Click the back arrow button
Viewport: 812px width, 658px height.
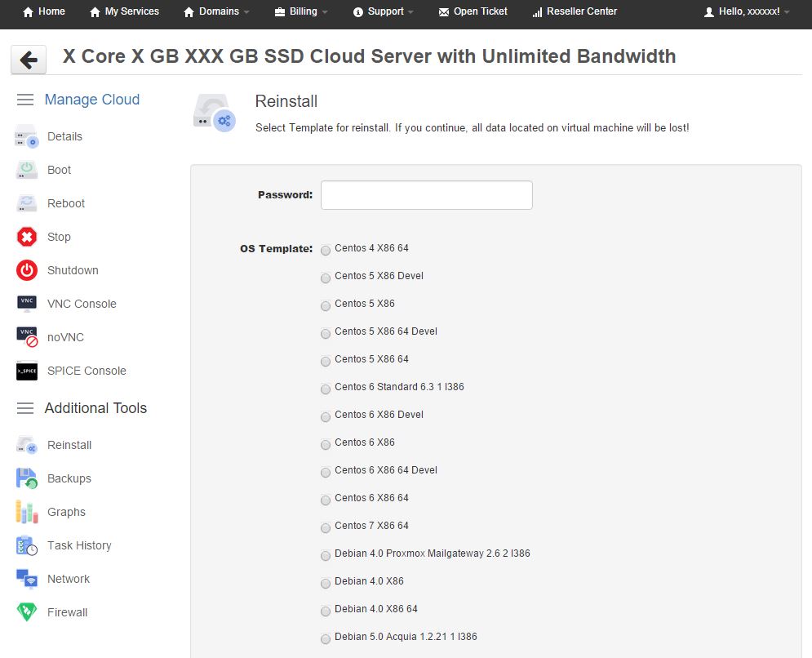point(28,60)
